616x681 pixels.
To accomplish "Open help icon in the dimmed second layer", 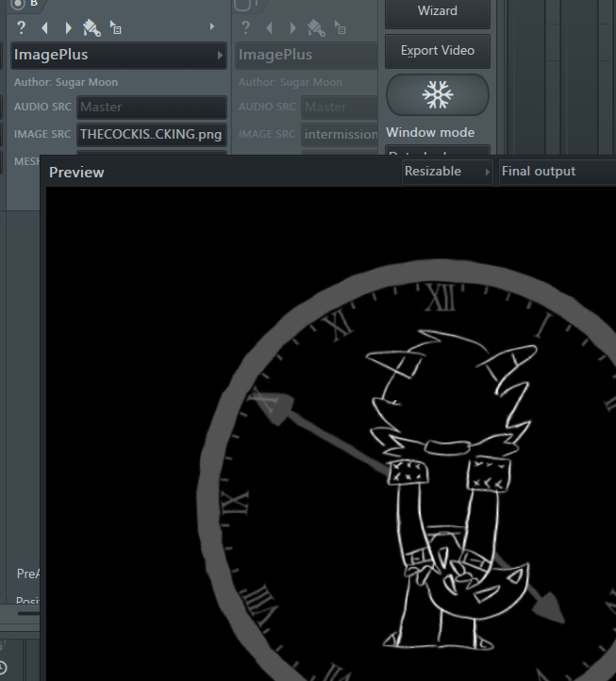I will pos(245,28).
